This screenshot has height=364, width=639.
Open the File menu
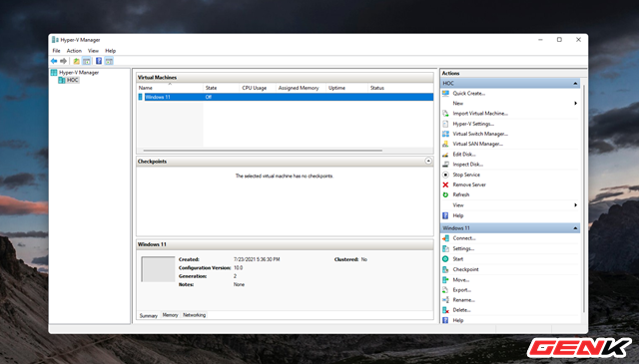(x=56, y=51)
